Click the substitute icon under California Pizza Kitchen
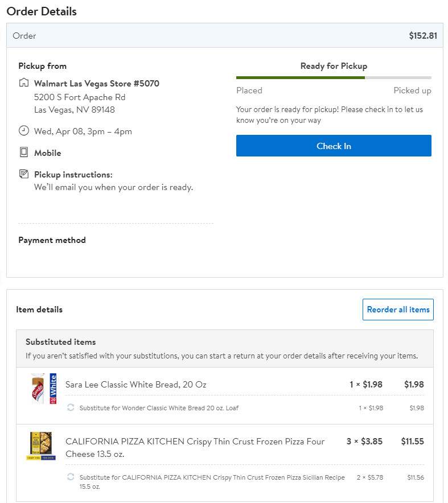This screenshot has width=448, height=503. (x=71, y=477)
